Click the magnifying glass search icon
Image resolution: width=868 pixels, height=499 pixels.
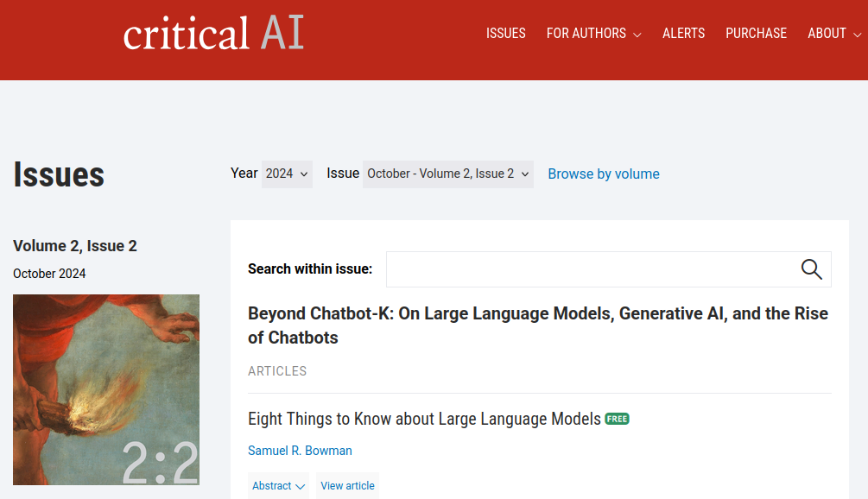tap(811, 269)
